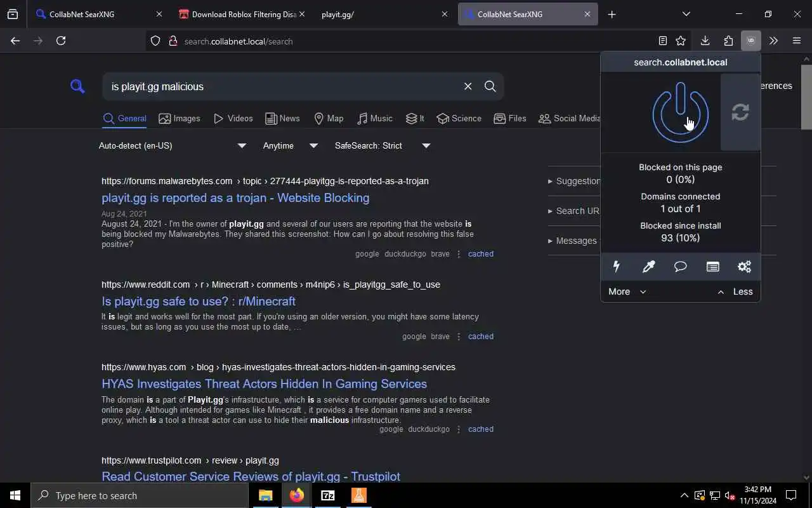Select the It category
The image size is (812, 508).
click(x=415, y=118)
